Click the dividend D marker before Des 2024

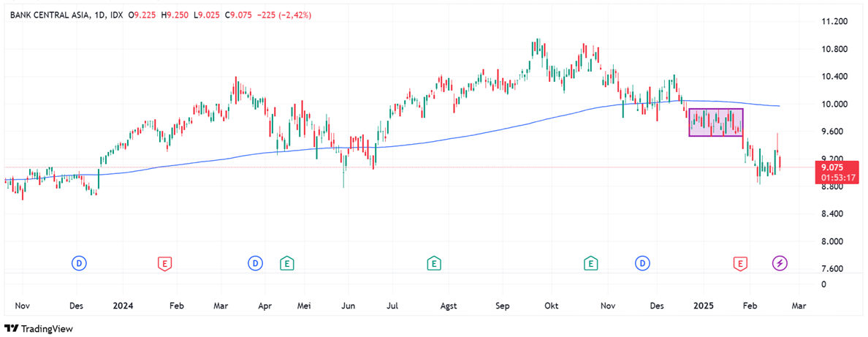(x=643, y=263)
